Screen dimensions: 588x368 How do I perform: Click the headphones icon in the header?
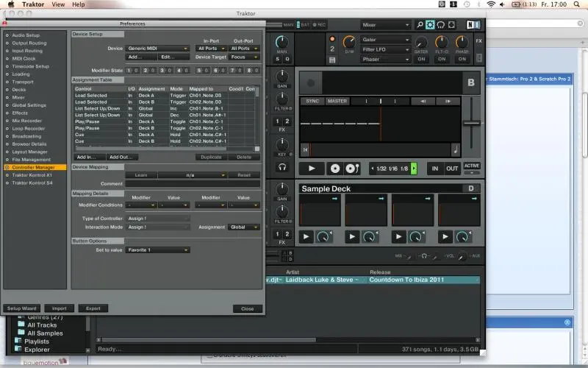point(442,25)
